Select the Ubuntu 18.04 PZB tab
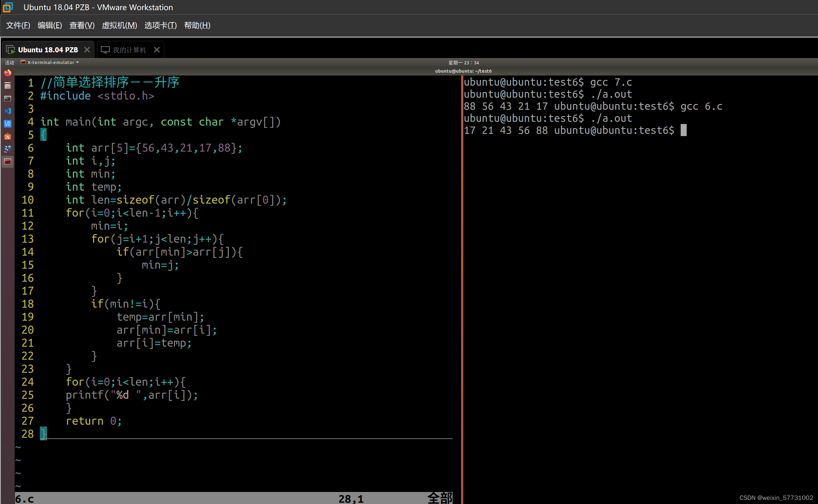This screenshot has width=818, height=504. click(48, 50)
